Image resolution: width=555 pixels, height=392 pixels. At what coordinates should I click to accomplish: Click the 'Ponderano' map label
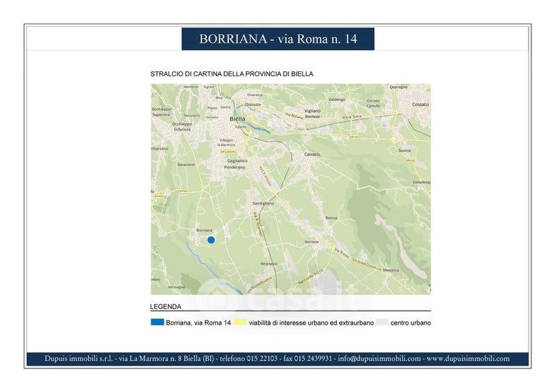click(234, 167)
